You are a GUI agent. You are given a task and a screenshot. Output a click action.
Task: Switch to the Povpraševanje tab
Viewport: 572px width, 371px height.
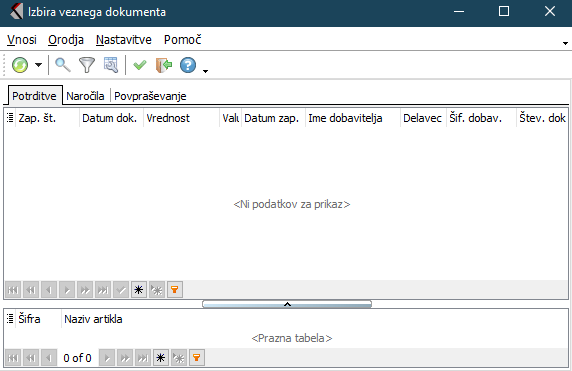150,96
